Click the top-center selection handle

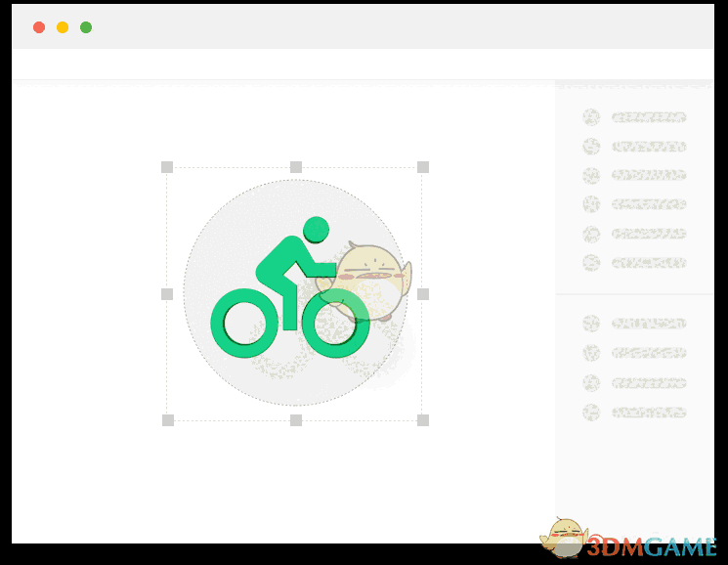pos(296,167)
